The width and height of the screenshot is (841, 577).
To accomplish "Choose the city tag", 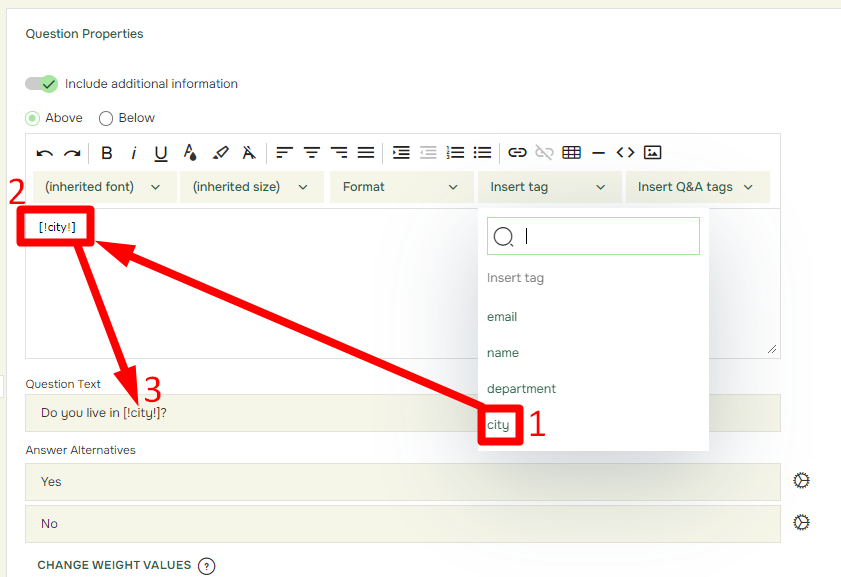I will [x=498, y=425].
